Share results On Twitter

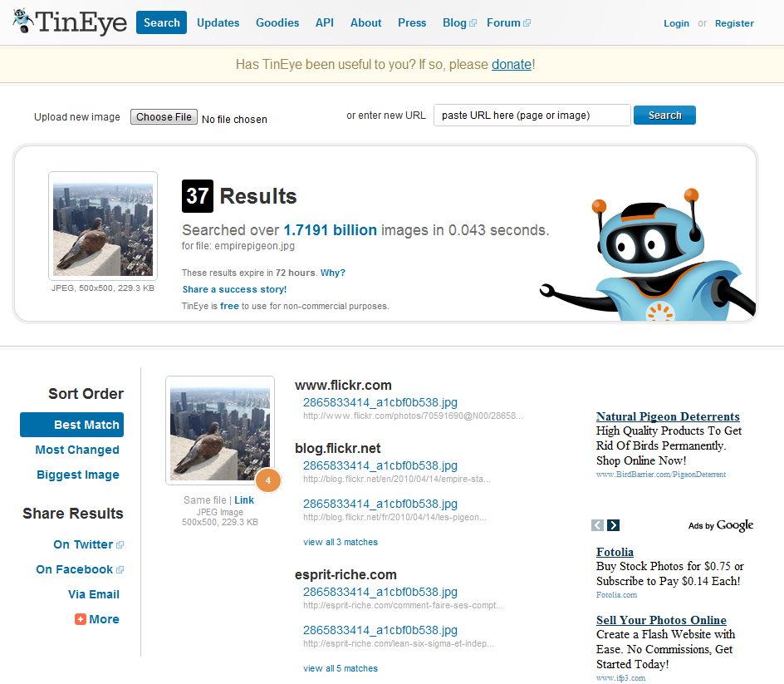pos(83,544)
